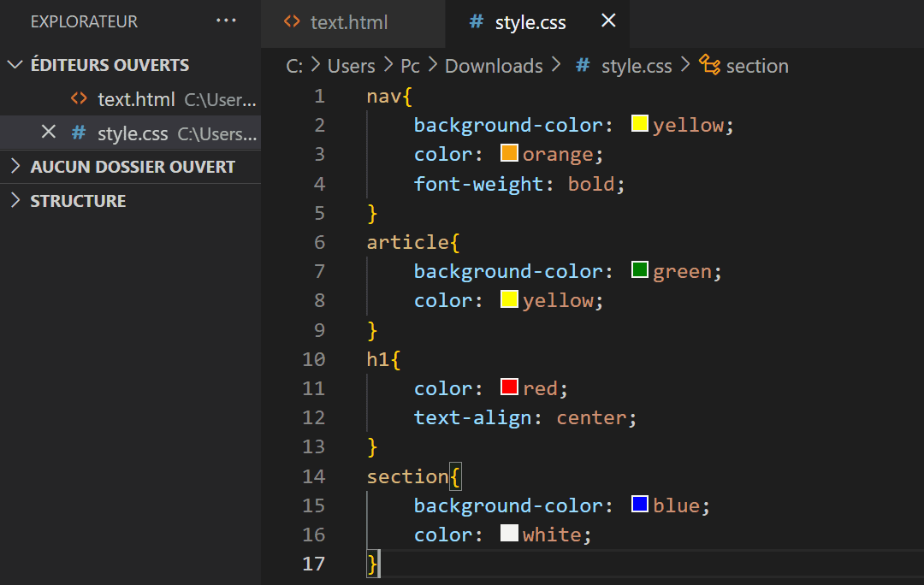
Task: Click the text-align property on line 12
Action: click(472, 417)
